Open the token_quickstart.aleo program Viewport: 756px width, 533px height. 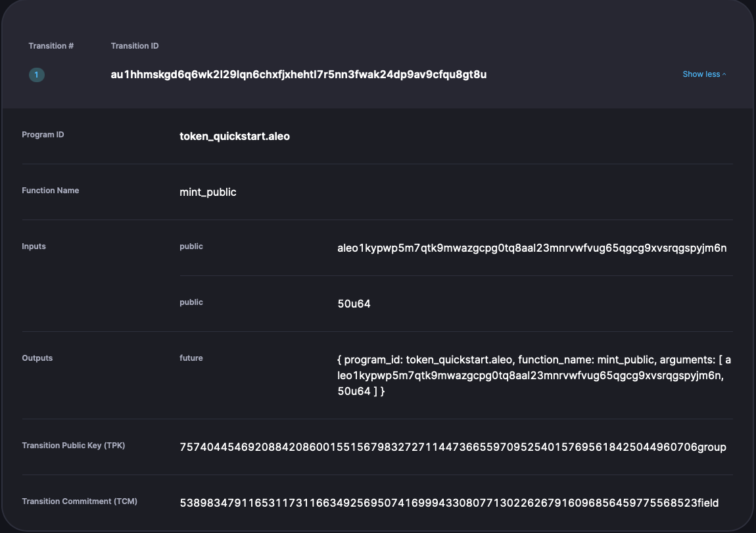(x=234, y=137)
